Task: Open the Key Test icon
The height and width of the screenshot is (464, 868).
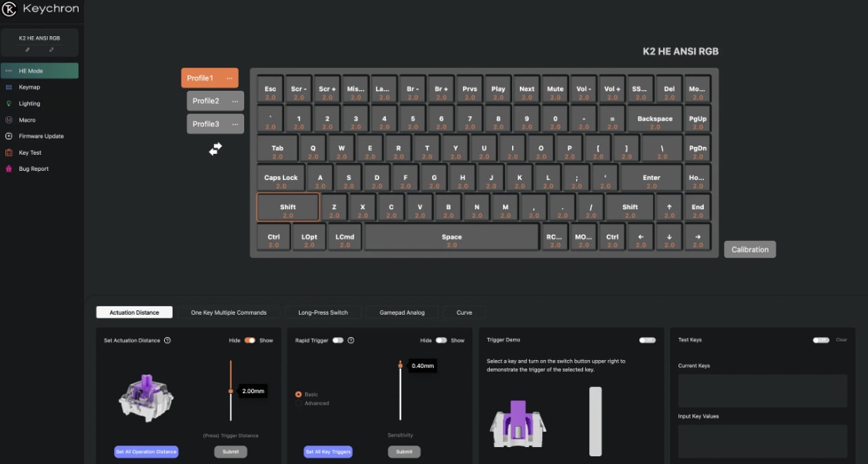Action: tap(8, 152)
